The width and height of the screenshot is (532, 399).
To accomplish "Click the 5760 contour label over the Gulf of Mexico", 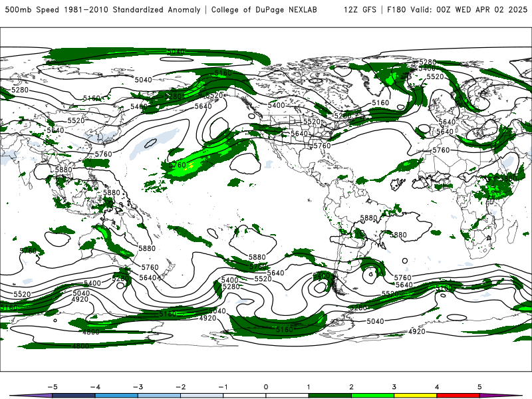I will click(322, 146).
